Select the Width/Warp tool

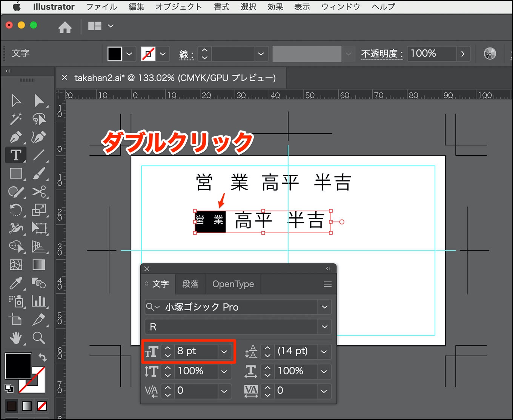coord(16,228)
